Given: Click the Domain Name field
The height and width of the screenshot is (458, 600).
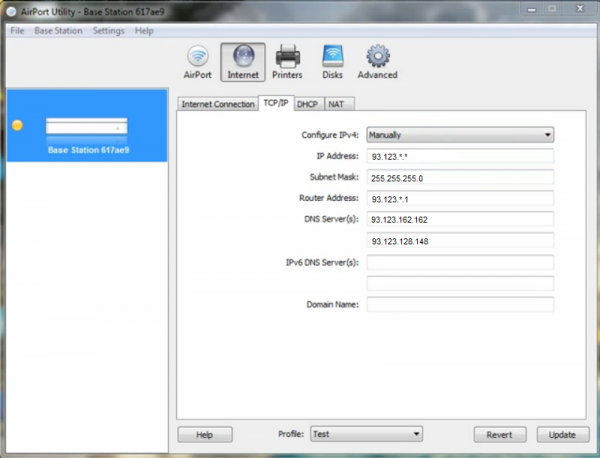Looking at the screenshot, I should coord(460,305).
